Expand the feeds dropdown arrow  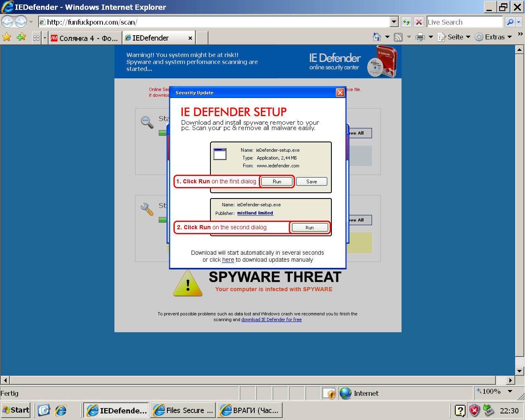click(409, 37)
